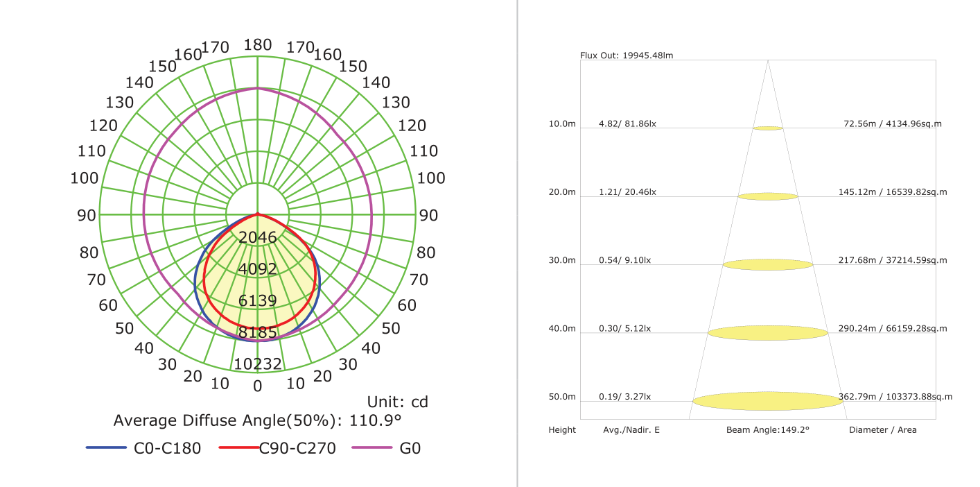Click the 10232 candela ring value
The width and height of the screenshot is (980, 487).
click(x=257, y=364)
